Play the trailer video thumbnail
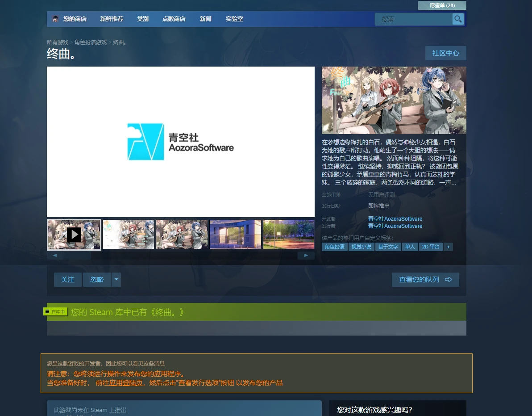532x416 pixels. 74,234
